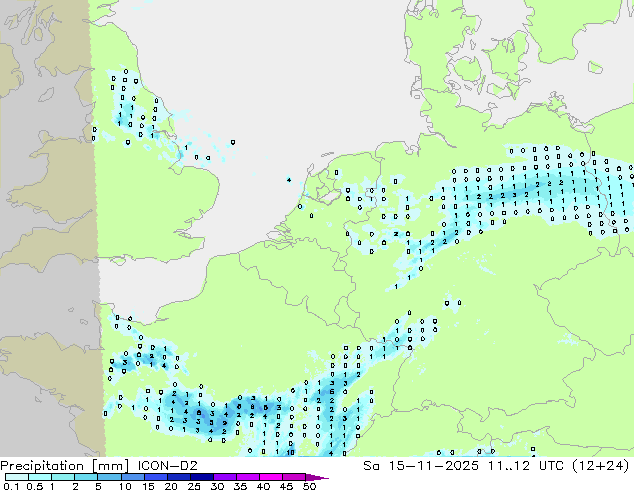Click the 20–25 mm legend color swatch
The height and width of the screenshot is (490, 634).
tap(178, 477)
